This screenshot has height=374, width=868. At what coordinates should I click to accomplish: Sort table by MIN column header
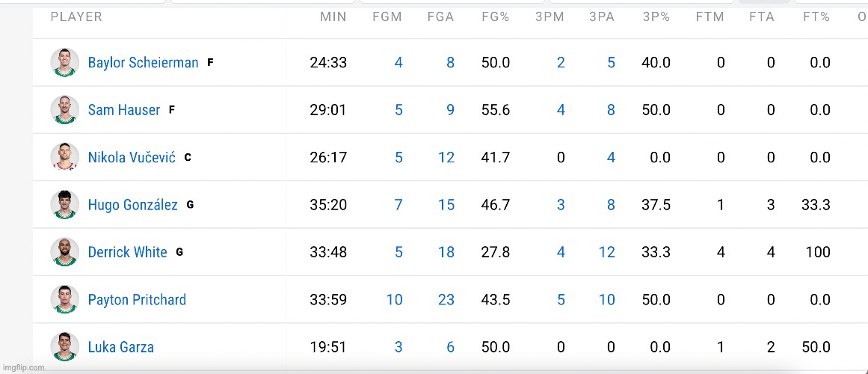(333, 16)
